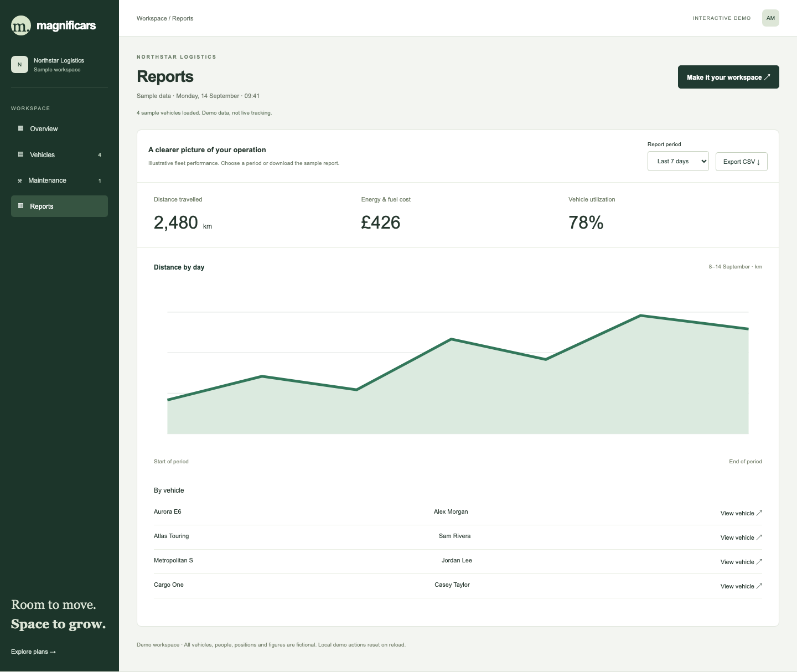Select Reports in the sidebar

[59, 206]
